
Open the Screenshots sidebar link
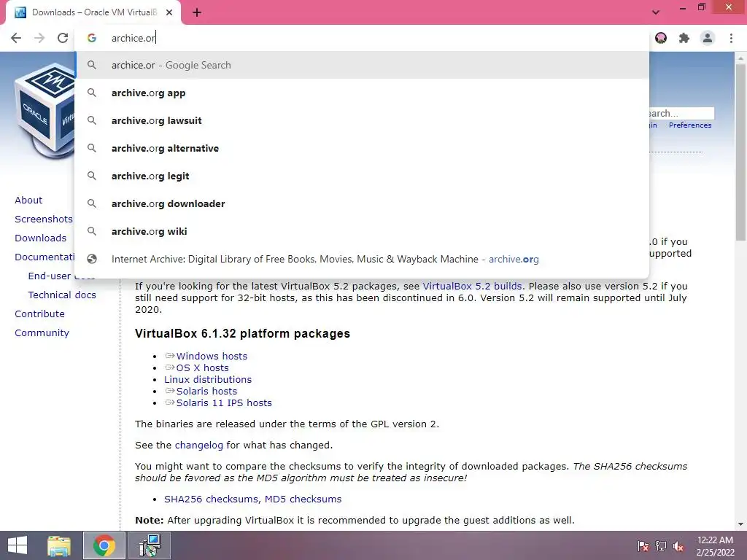[43, 219]
